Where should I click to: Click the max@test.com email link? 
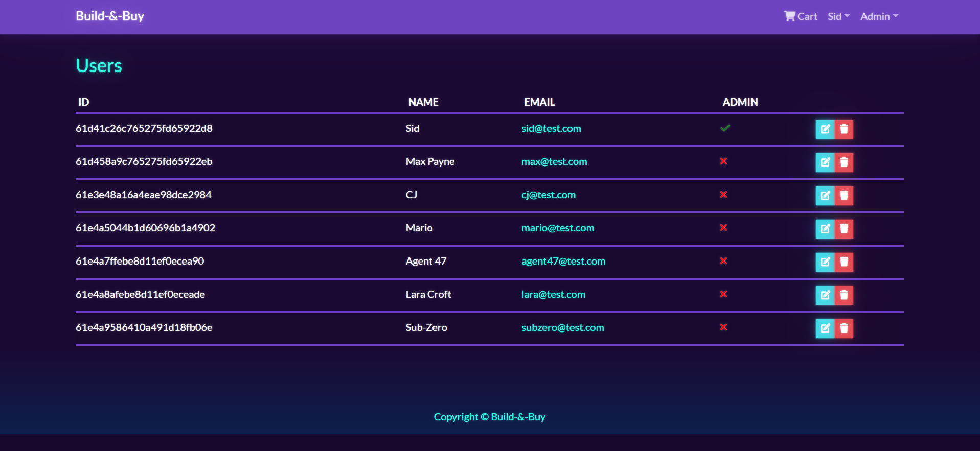tap(554, 161)
